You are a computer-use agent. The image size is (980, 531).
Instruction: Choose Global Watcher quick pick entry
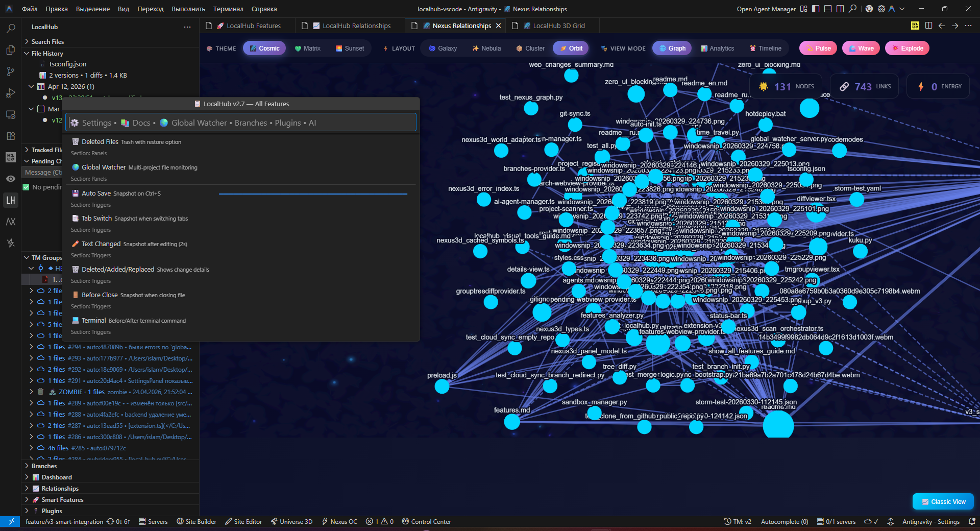(x=241, y=172)
